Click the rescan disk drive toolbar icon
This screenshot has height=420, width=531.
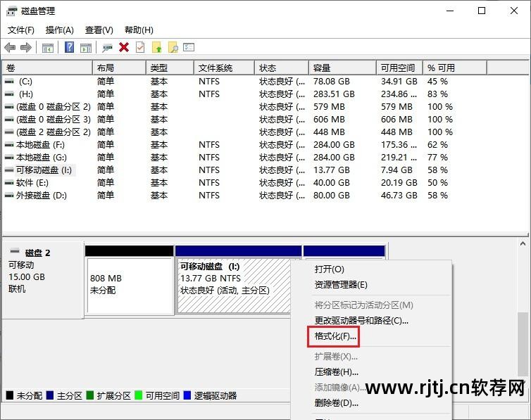click(107, 48)
